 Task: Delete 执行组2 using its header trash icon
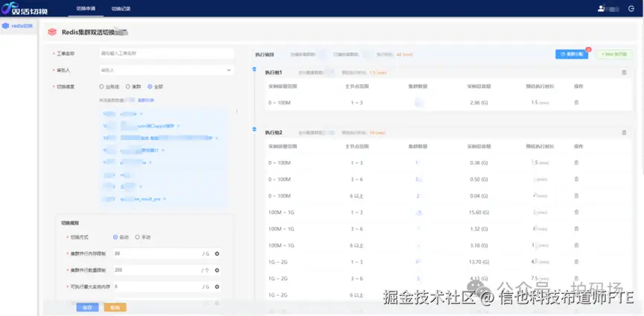(624, 133)
